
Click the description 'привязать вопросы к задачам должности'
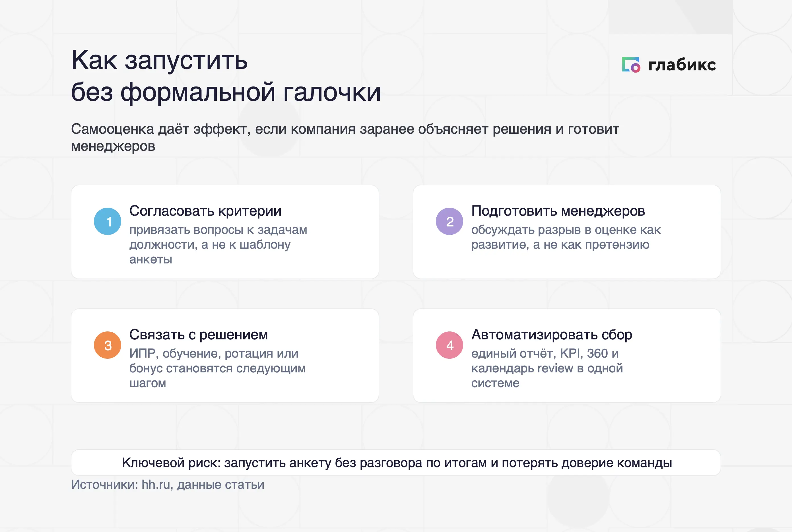pyautogui.click(x=218, y=244)
